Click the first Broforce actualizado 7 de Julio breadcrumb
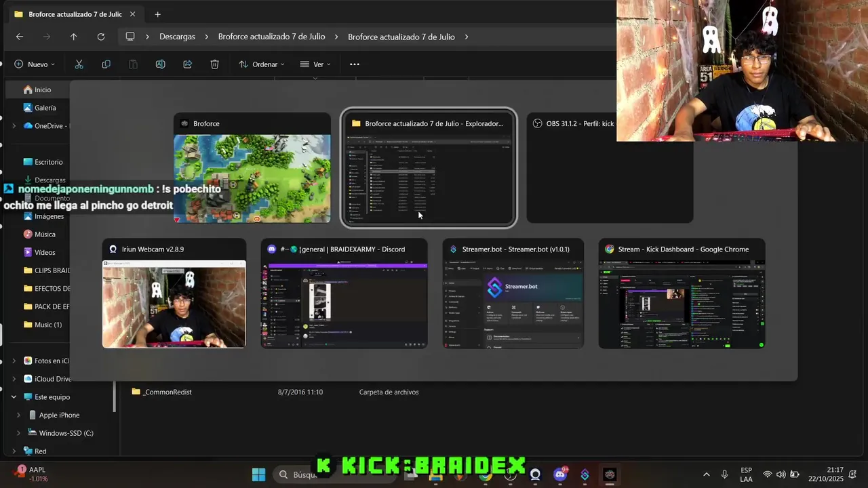This screenshot has width=868, height=488. 271,37
